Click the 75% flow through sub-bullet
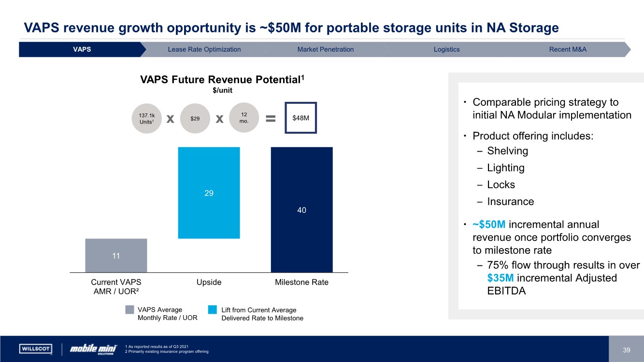Image resolution: width=644 pixels, height=362 pixels. click(x=563, y=278)
